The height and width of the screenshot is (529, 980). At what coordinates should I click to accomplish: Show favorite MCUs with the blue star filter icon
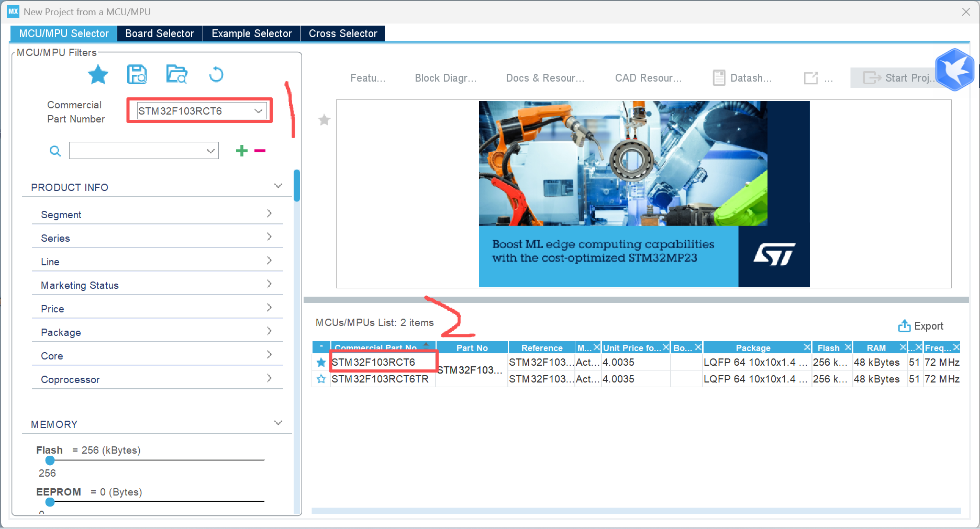pyautogui.click(x=98, y=75)
